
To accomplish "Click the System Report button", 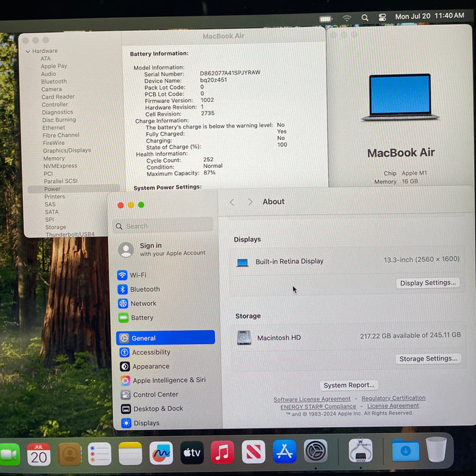I will point(349,385).
